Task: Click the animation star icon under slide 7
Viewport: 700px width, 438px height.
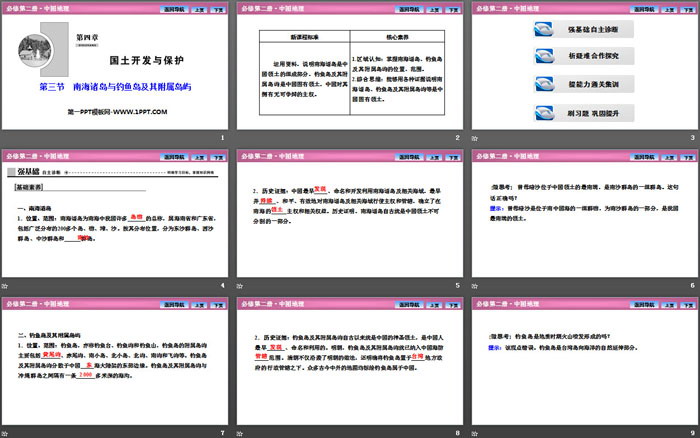Action: [4, 433]
